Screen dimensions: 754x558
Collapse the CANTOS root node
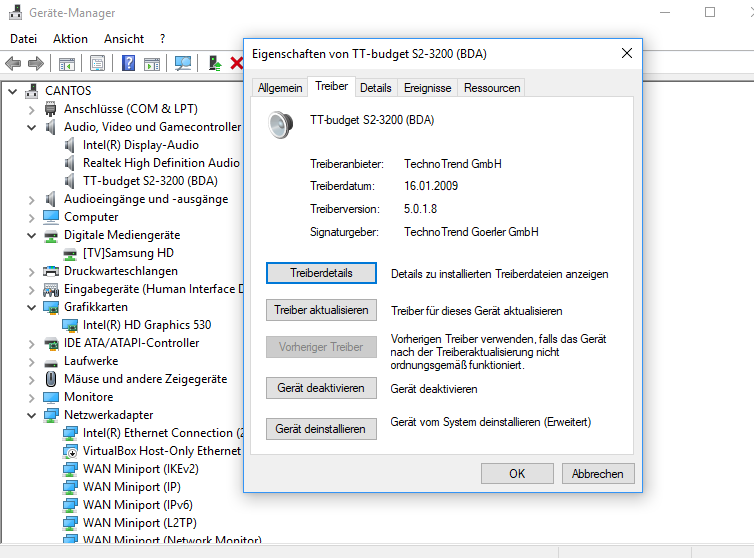tap(13, 91)
